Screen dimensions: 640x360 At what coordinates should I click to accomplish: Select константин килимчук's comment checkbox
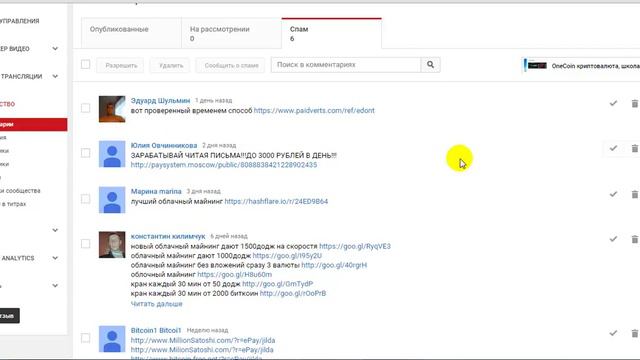[x=85, y=244]
